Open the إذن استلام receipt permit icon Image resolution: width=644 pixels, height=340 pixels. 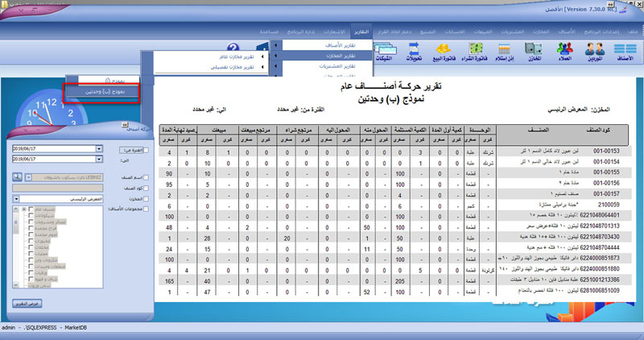coord(505,52)
